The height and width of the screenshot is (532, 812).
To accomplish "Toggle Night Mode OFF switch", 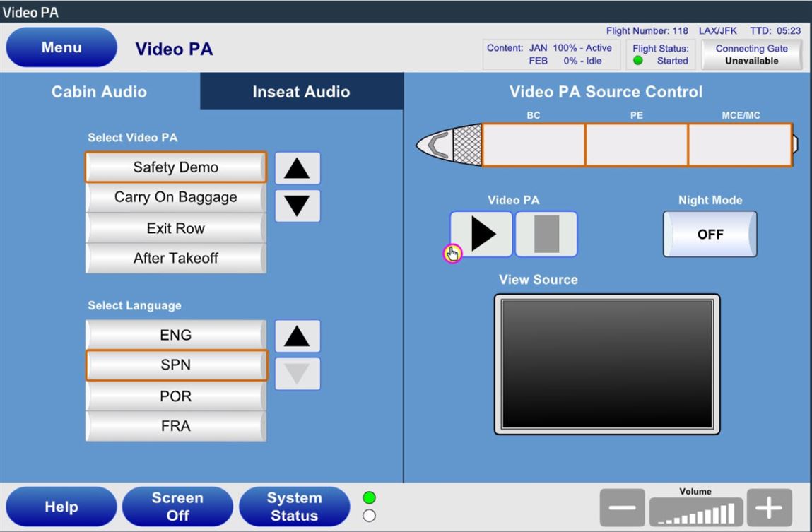I will coord(710,235).
